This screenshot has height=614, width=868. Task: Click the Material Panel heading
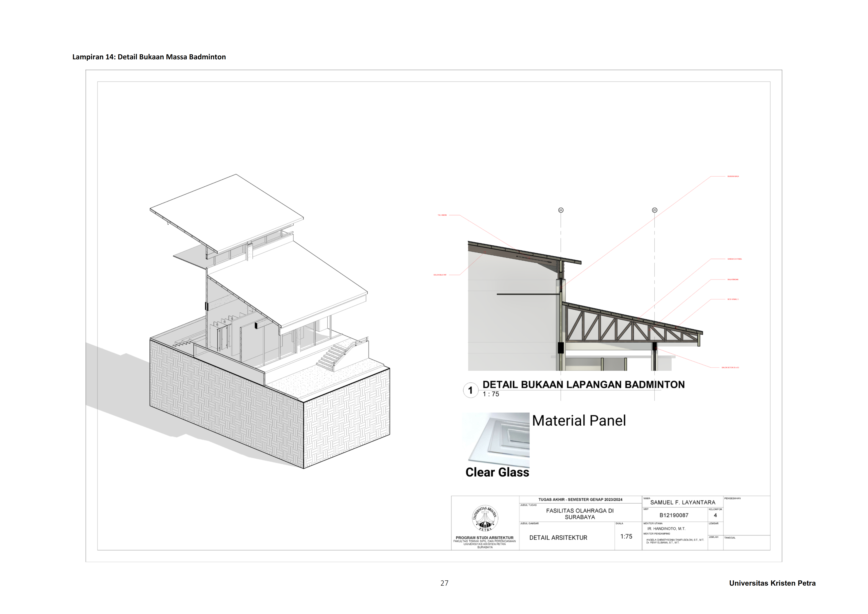click(x=578, y=421)
